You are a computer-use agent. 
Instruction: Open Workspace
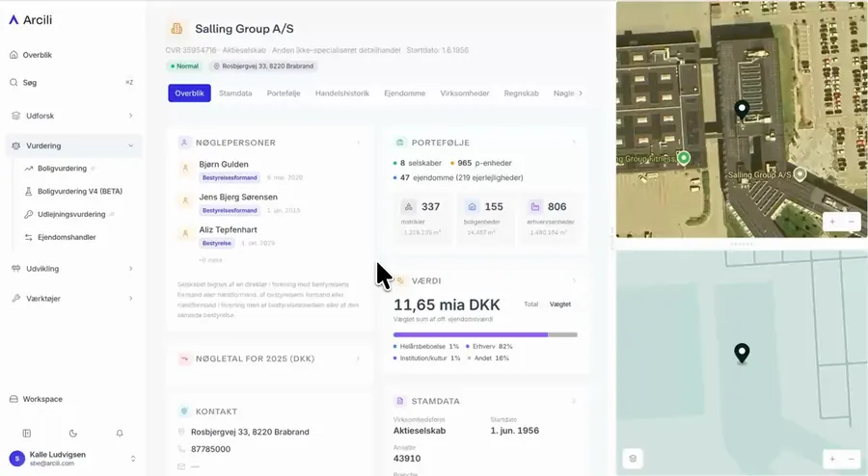pos(37,399)
